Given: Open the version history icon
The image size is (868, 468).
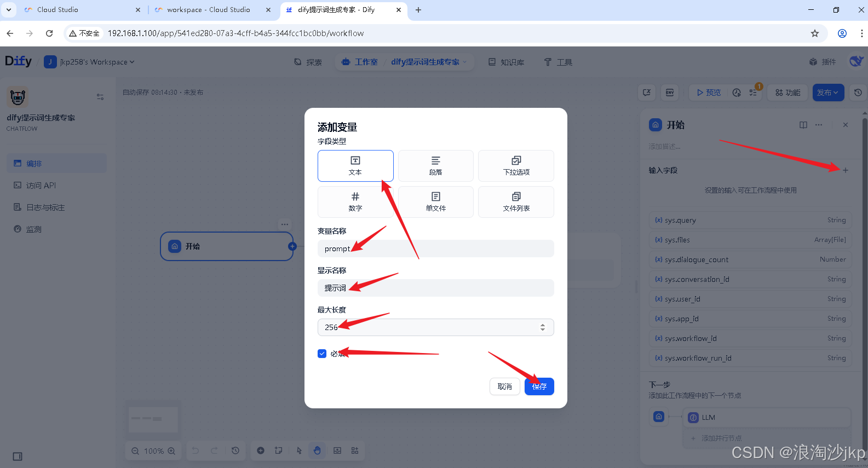Looking at the screenshot, I should coord(858,93).
